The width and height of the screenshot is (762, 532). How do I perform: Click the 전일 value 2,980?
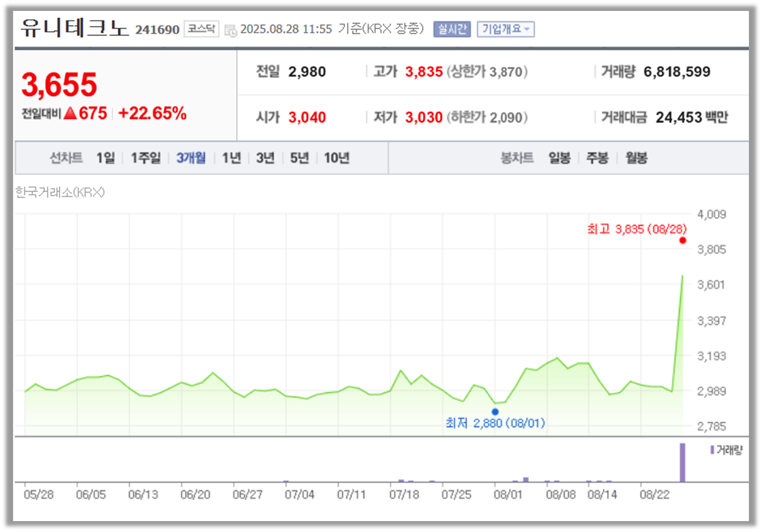click(x=307, y=72)
